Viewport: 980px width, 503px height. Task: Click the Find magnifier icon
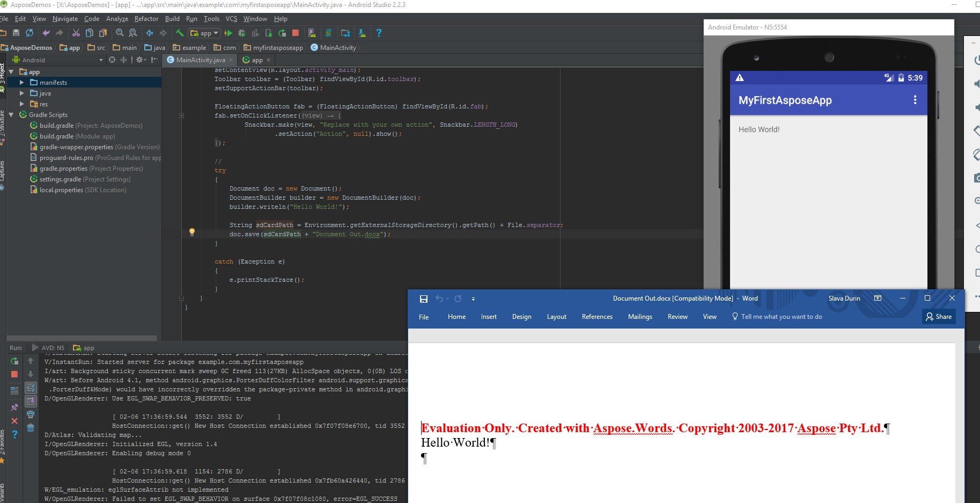click(x=120, y=33)
